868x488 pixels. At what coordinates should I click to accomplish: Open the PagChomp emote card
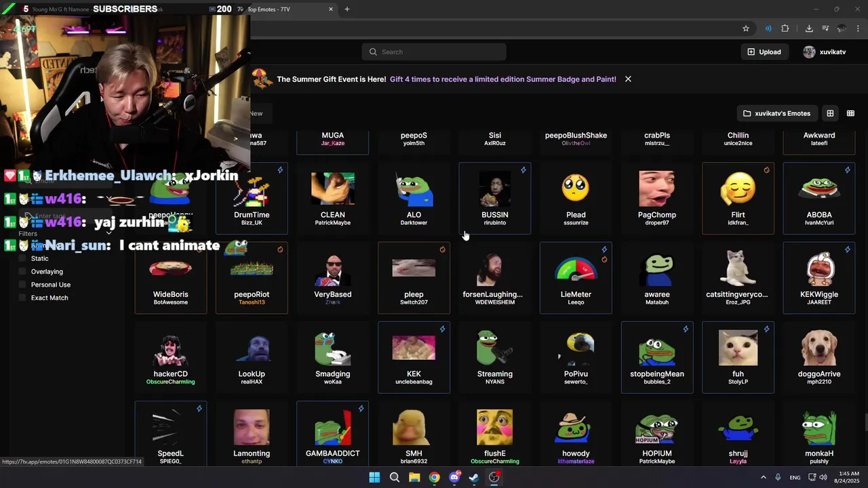[x=657, y=198]
